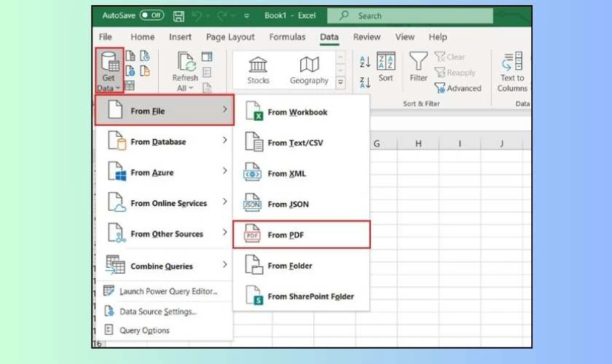
Task: Expand From Other Sources submenu chevron
Action: pyautogui.click(x=225, y=232)
